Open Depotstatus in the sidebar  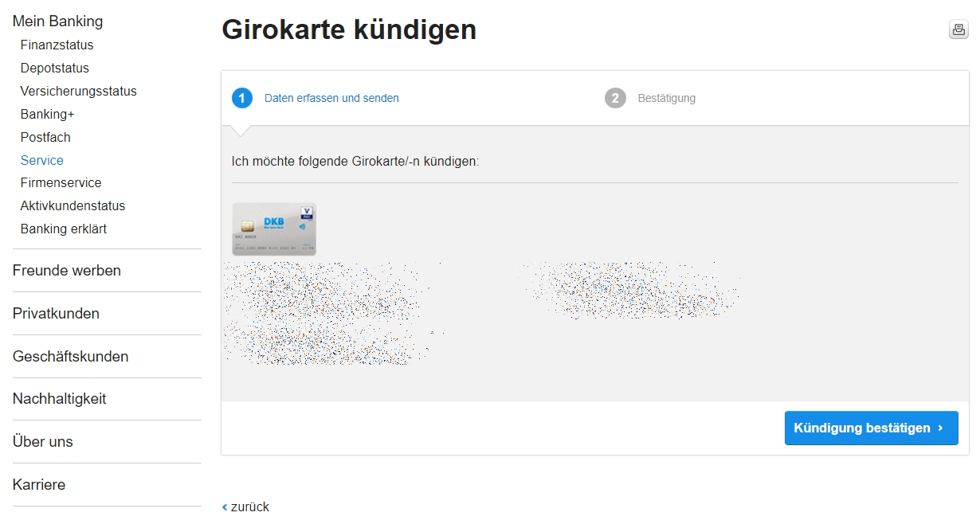(x=55, y=68)
